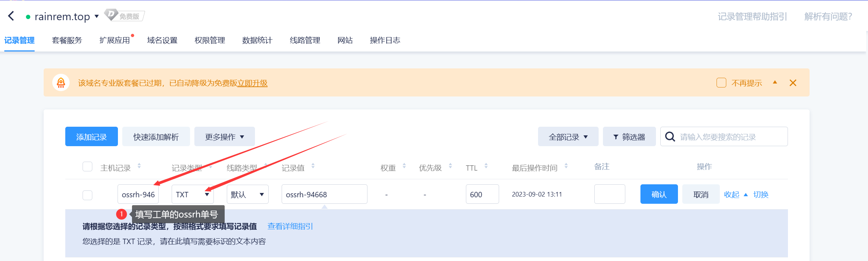This screenshot has height=261, width=868.
Task: Click the rocket notification icon
Action: click(x=61, y=83)
